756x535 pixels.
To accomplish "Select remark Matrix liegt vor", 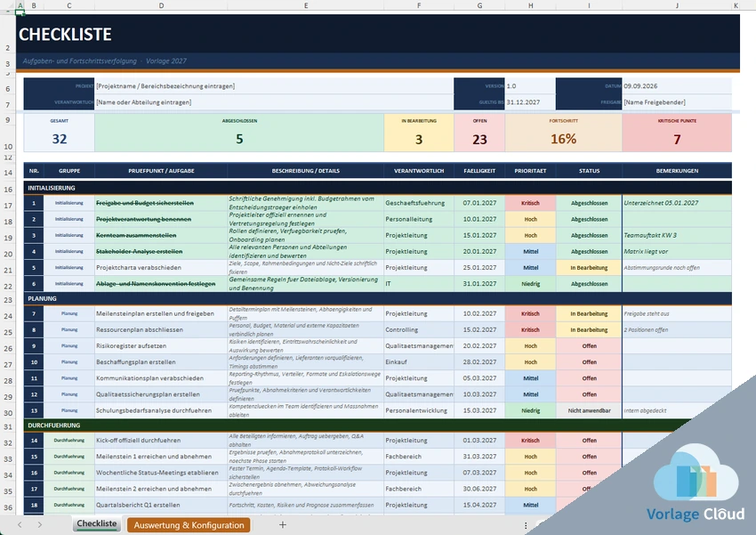I will click(677, 251).
